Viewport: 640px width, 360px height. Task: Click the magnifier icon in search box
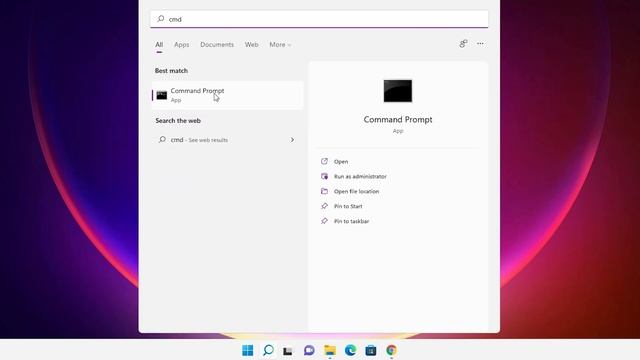tap(161, 19)
